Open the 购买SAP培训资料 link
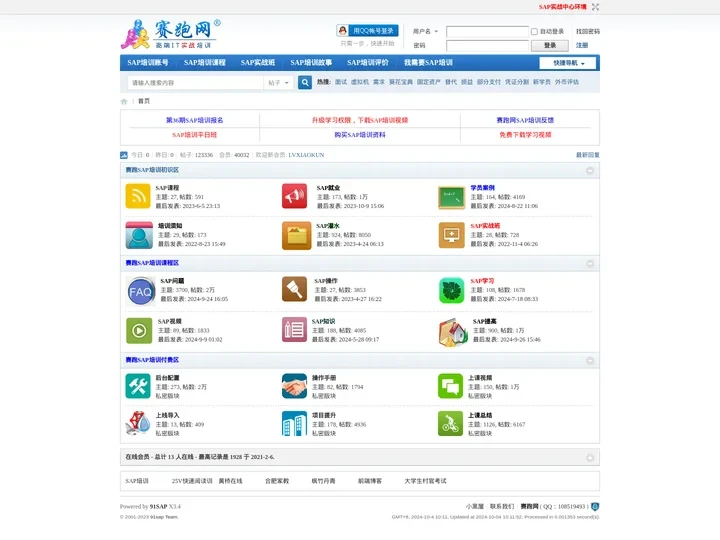 point(360,135)
